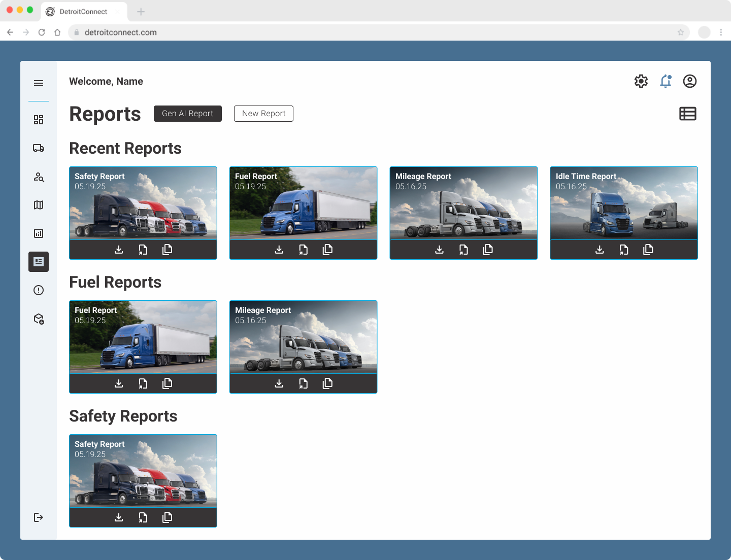Switch reports to table view layout
The height and width of the screenshot is (560, 731).
(688, 114)
